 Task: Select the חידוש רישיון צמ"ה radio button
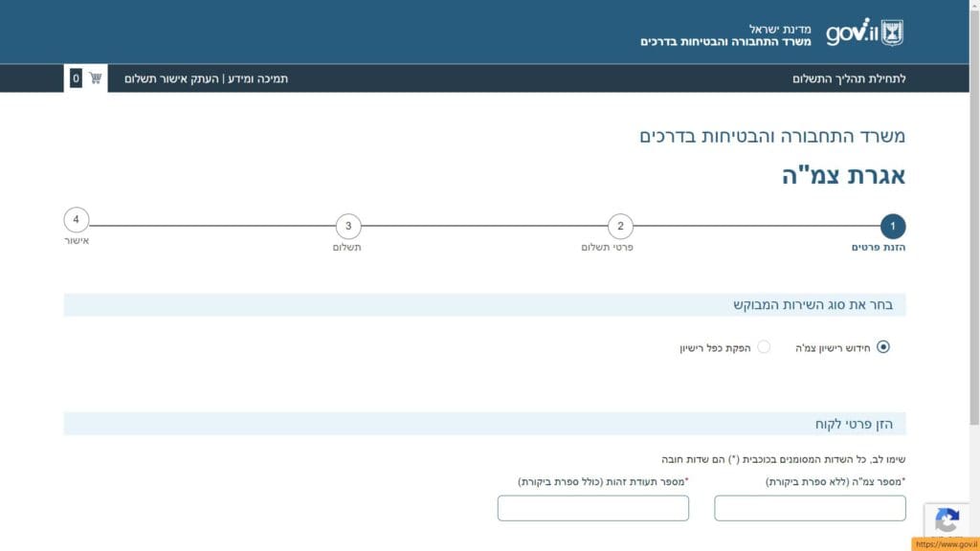(x=882, y=347)
